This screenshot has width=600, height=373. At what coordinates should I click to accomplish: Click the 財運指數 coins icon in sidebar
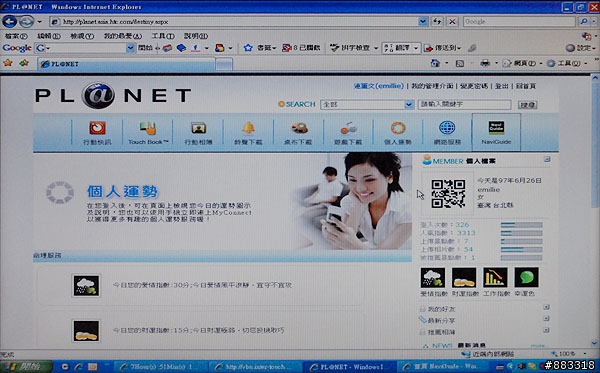464,277
